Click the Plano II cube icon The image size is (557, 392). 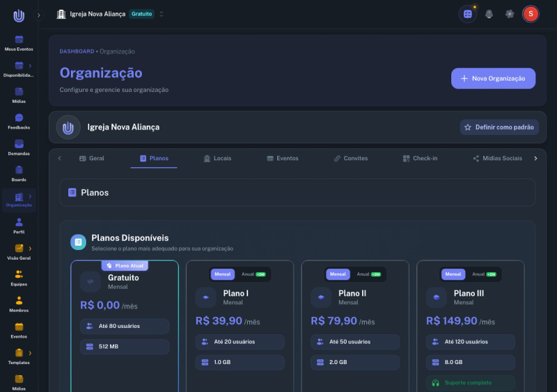pyautogui.click(x=321, y=297)
